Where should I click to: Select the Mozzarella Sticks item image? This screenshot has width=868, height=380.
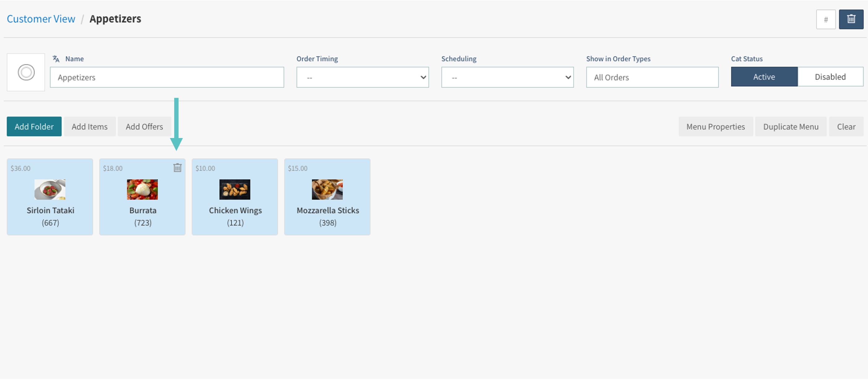click(x=327, y=189)
